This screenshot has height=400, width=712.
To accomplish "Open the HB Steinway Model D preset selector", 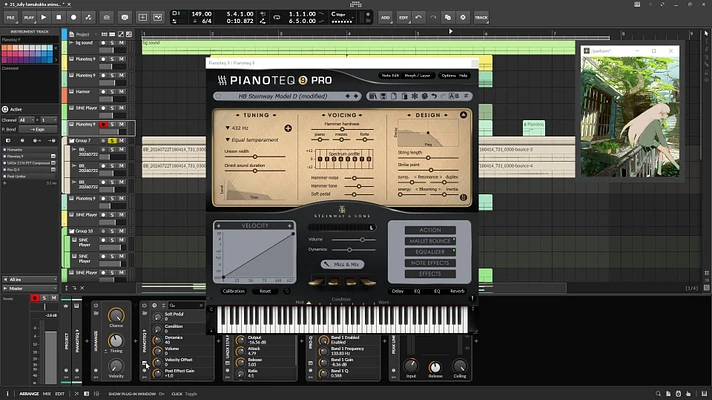I will point(282,96).
